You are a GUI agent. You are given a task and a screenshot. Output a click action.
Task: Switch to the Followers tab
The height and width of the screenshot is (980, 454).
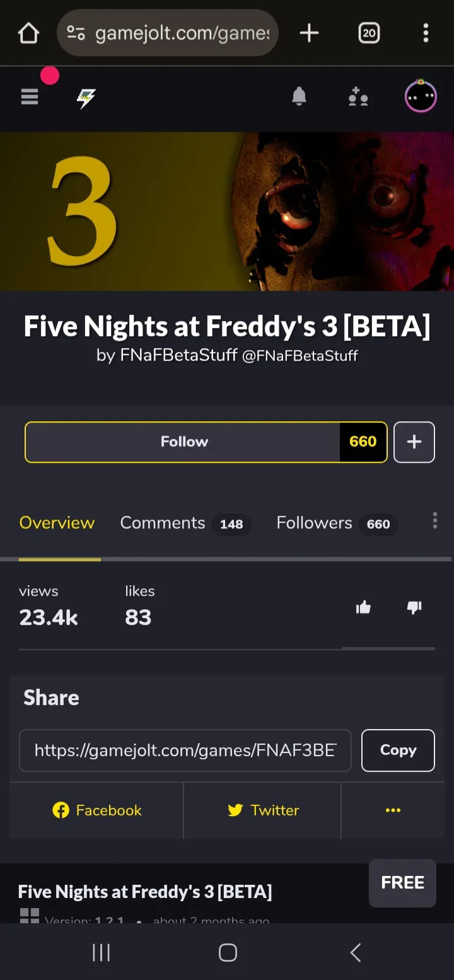click(x=314, y=523)
